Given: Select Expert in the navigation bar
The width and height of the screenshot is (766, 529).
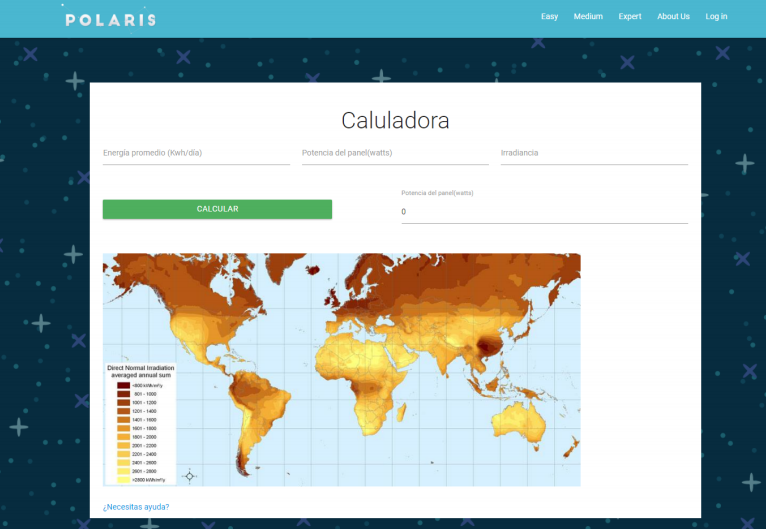Looking at the screenshot, I should [x=630, y=17].
